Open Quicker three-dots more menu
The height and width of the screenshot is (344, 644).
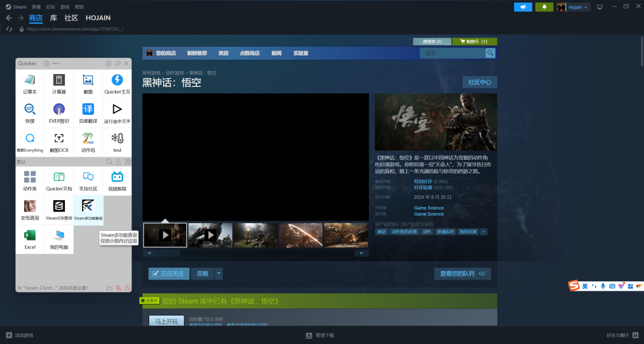click(x=56, y=63)
